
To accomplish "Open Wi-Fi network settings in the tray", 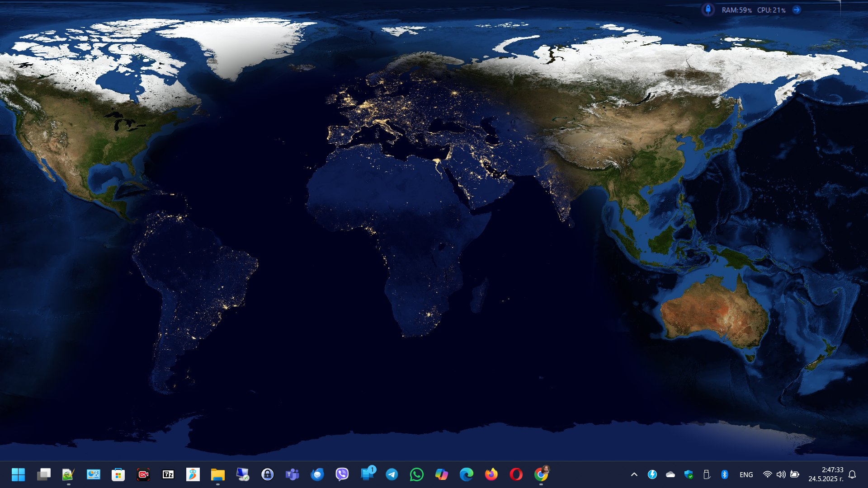I will coord(767,474).
